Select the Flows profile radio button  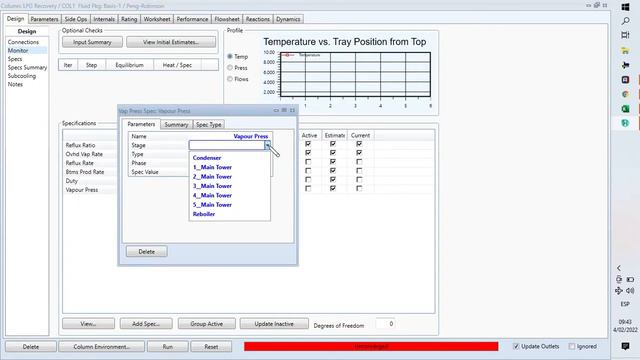pos(230,79)
